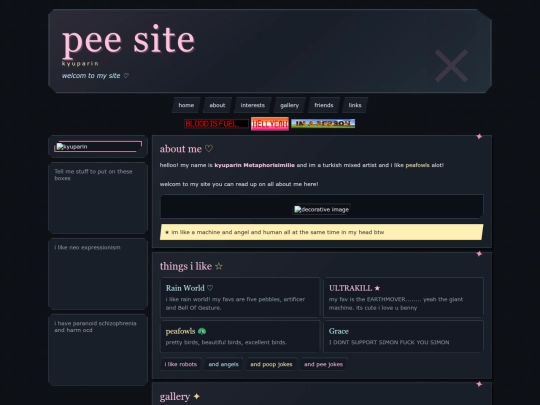Click the things i like heading
Image resolution: width=540 pixels, height=405 pixels.
[x=186, y=266]
